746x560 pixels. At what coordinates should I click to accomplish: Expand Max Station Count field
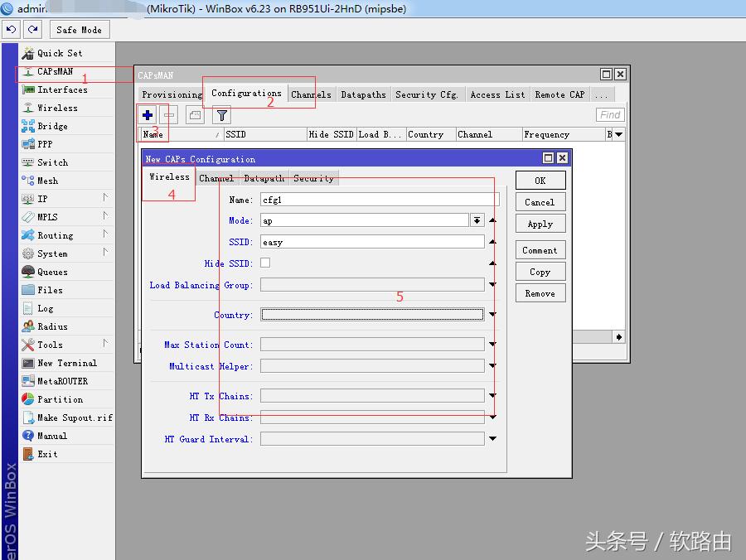click(x=492, y=344)
